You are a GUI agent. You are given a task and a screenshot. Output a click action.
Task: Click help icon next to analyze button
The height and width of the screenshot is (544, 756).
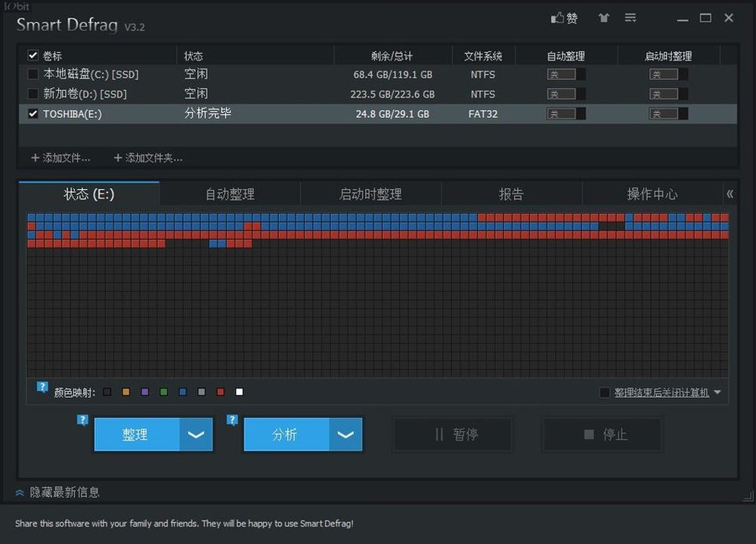[x=232, y=420]
